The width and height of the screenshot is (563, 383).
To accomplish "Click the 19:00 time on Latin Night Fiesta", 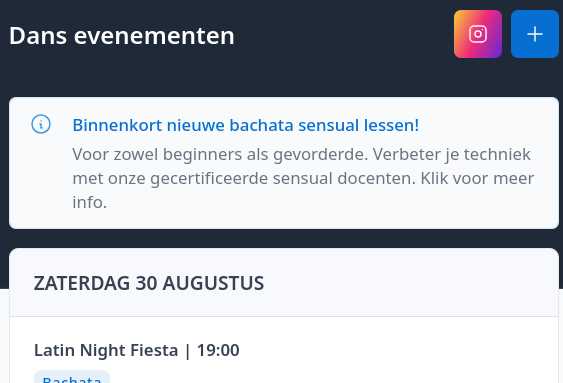I will (218, 350).
